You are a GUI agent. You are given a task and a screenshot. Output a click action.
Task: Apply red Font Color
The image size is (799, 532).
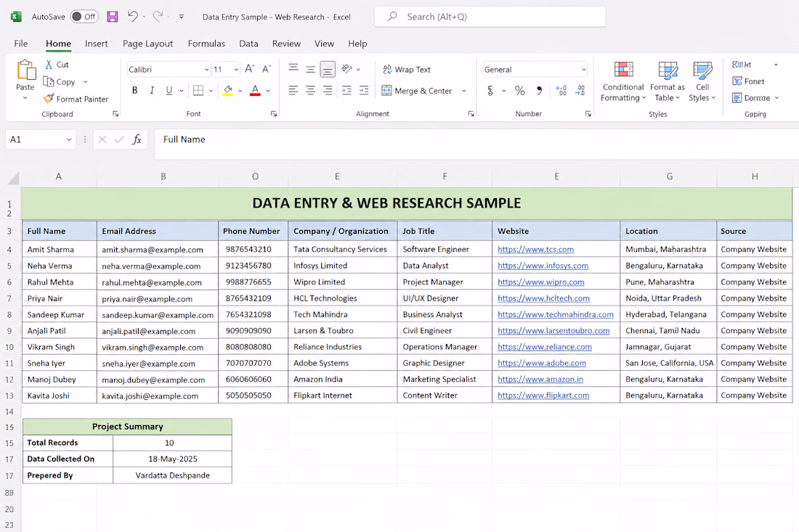(255, 91)
